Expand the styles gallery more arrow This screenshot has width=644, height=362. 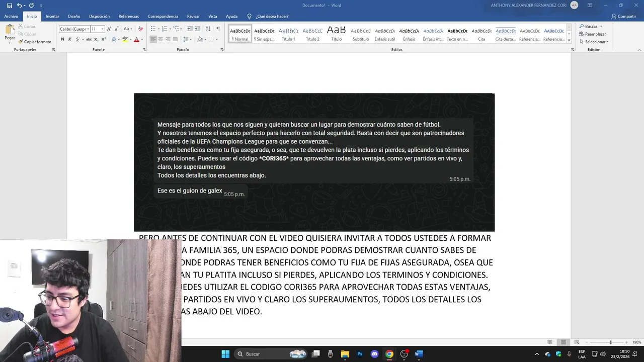(x=569, y=40)
